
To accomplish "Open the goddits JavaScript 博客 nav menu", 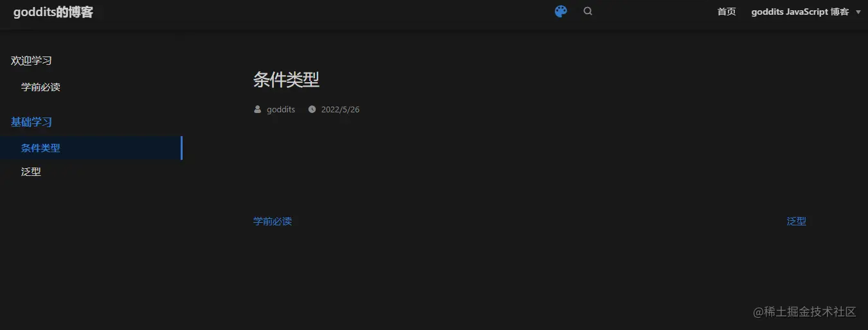I will (800, 12).
